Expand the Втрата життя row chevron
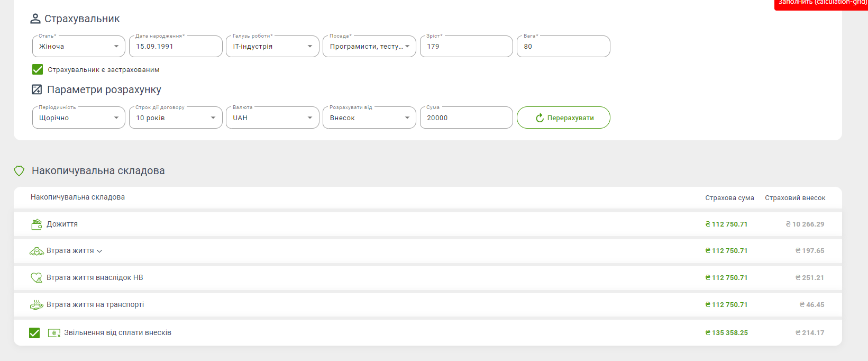868x361 pixels. tap(99, 251)
